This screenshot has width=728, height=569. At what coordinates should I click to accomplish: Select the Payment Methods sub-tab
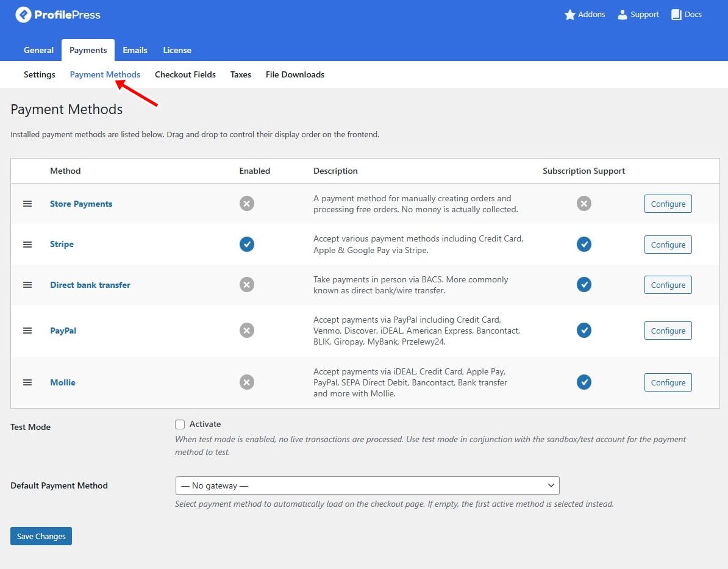(x=105, y=74)
